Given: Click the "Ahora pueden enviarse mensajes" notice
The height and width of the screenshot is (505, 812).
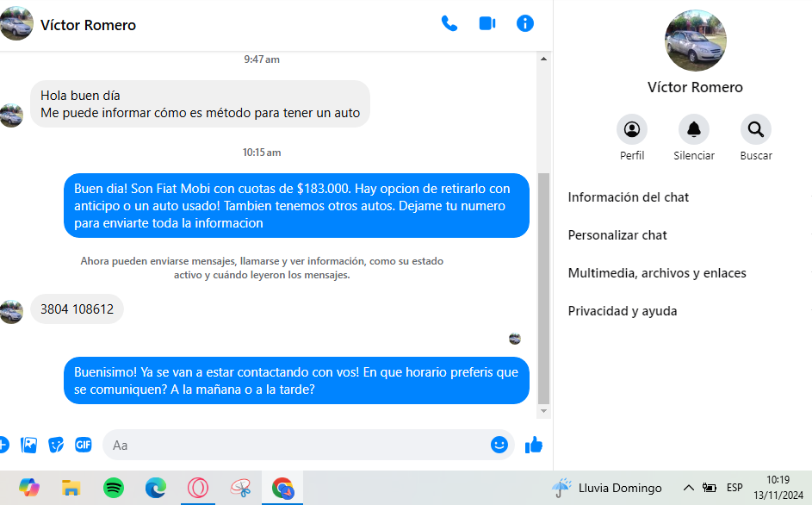Looking at the screenshot, I should tap(262, 267).
